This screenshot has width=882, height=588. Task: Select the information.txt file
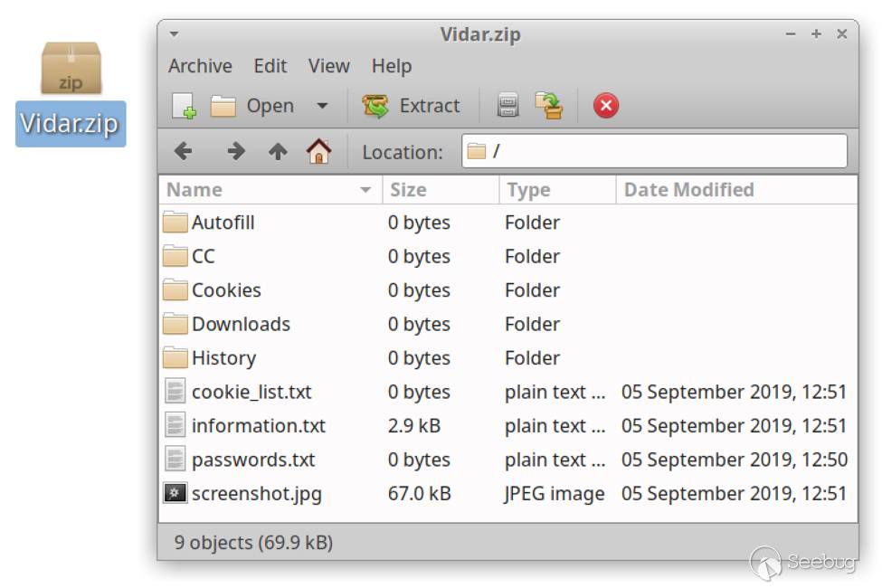click(x=258, y=426)
